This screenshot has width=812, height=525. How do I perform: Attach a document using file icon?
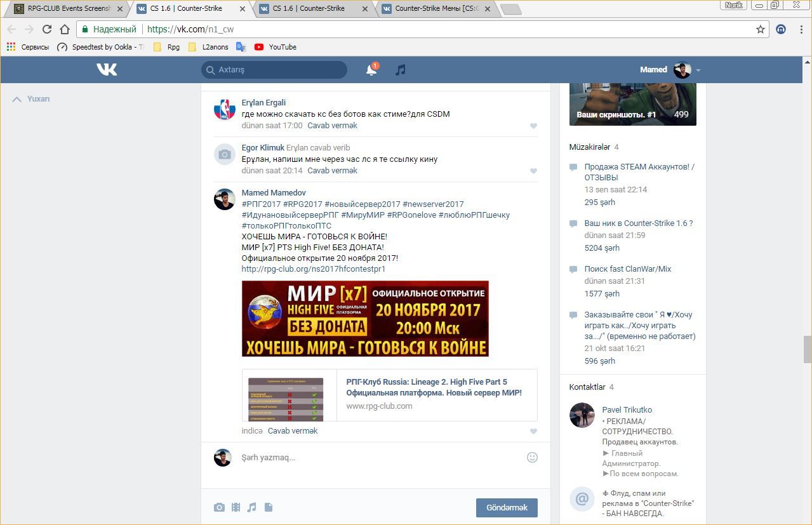coord(269,507)
